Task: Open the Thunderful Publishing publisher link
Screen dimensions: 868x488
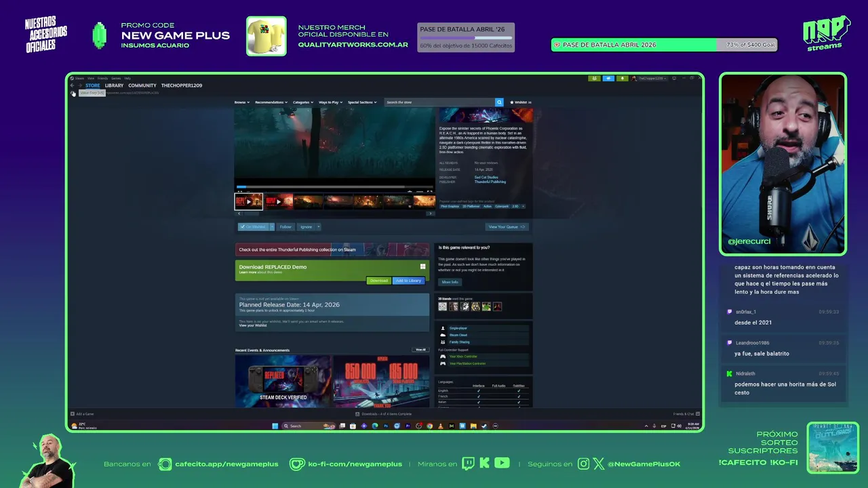Action: click(490, 182)
